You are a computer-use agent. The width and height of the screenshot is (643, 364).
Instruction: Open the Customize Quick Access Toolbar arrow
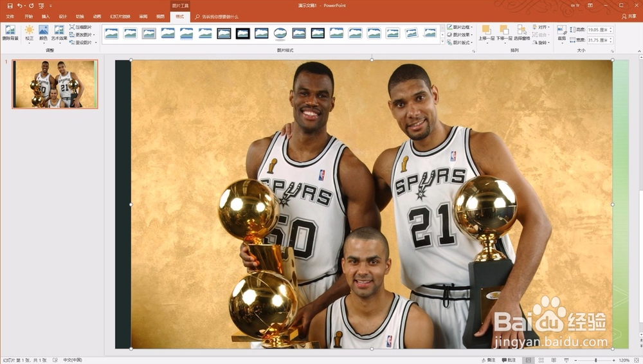coord(51,6)
